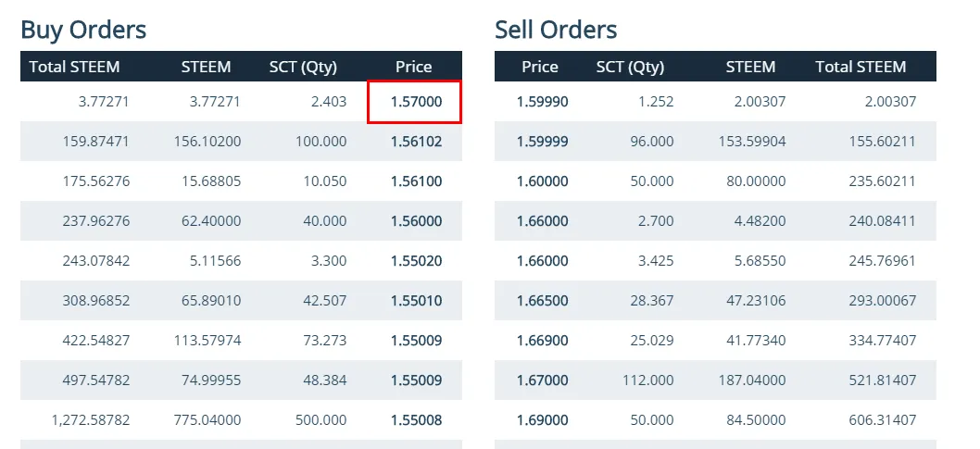Click buy price 1.56000
Image resolution: width=980 pixels, height=449 pixels.
pyautogui.click(x=416, y=221)
